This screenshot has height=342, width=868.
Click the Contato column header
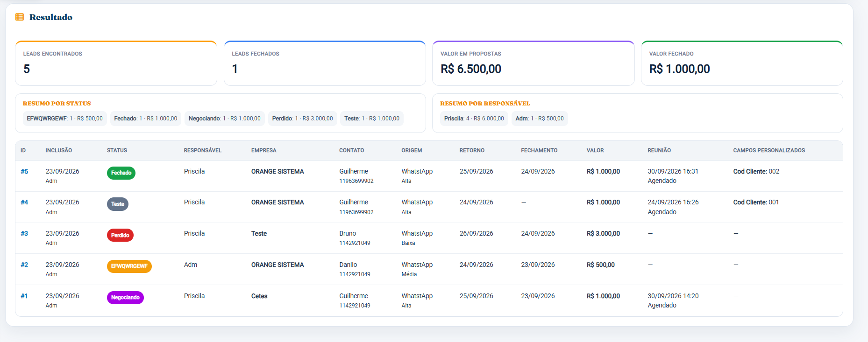352,151
